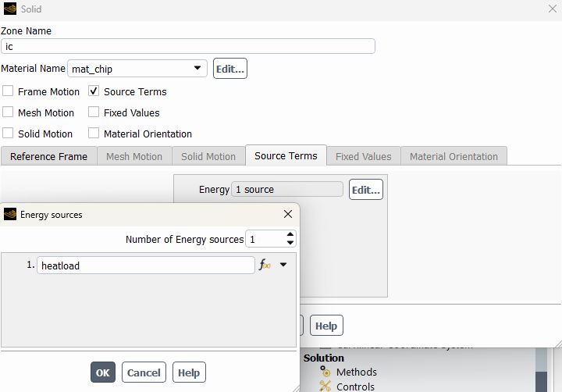
Task: Click the Methods tree icon under Solution
Action: [x=325, y=372]
